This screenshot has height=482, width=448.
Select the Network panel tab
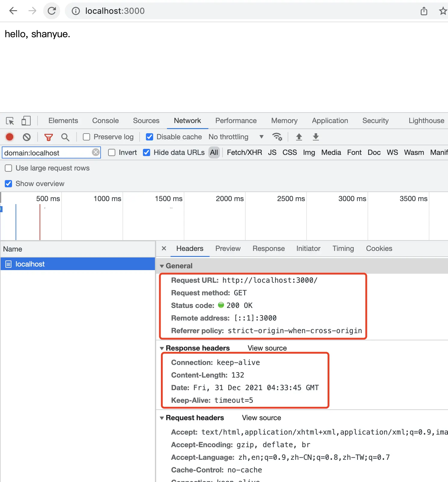187,121
